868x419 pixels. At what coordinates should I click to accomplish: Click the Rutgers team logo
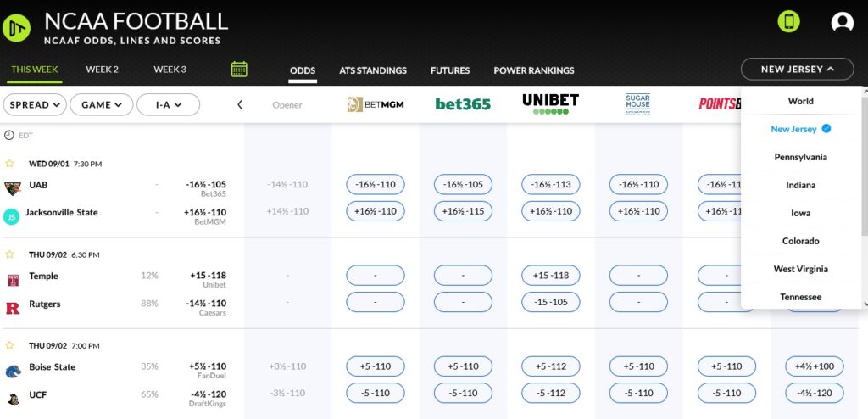click(x=12, y=308)
